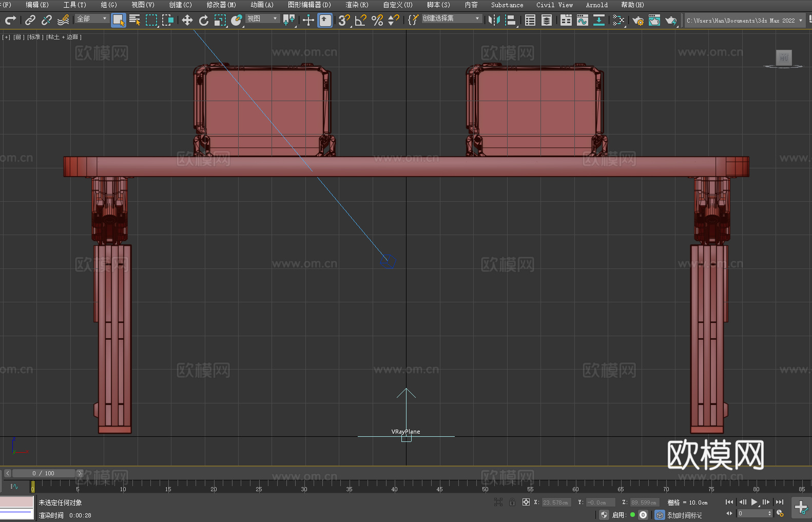Viewport: 812px width, 522px height.
Task: Open the 渲染(R) menu
Action: [x=357, y=5]
